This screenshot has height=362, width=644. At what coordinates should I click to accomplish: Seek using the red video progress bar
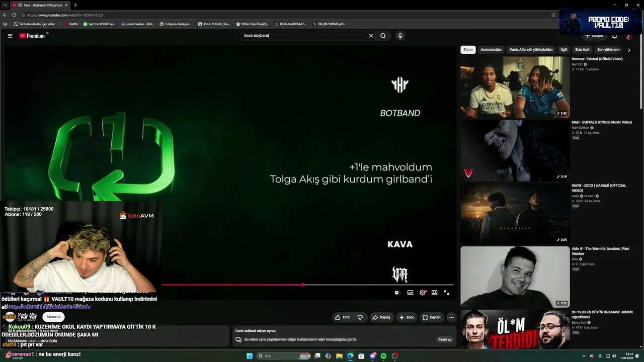tap(307, 285)
